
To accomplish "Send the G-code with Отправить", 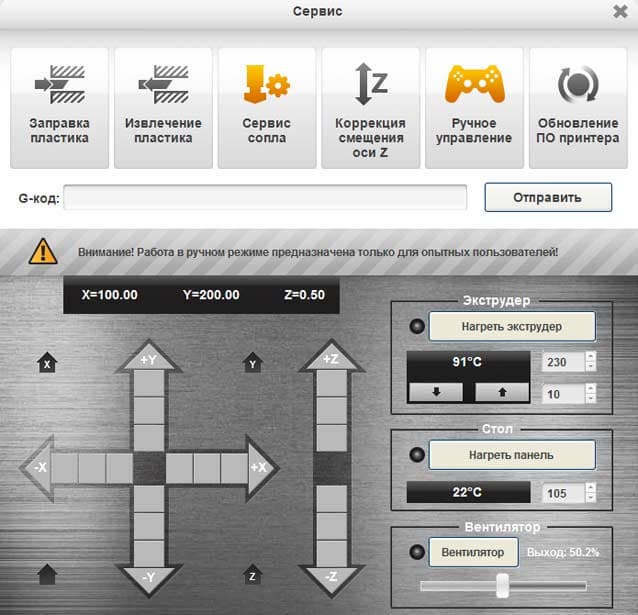I will click(x=548, y=197).
